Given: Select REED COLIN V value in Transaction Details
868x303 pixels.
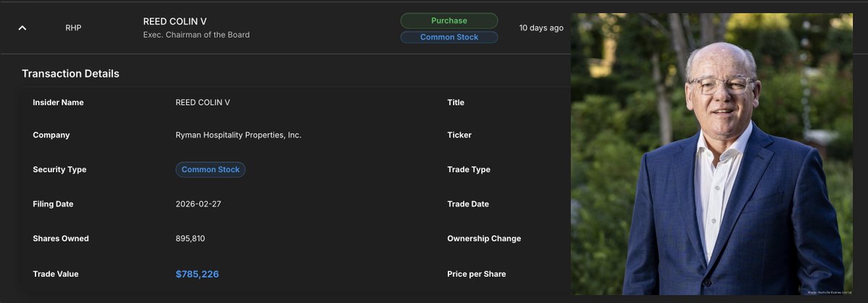Looking at the screenshot, I should (x=203, y=103).
